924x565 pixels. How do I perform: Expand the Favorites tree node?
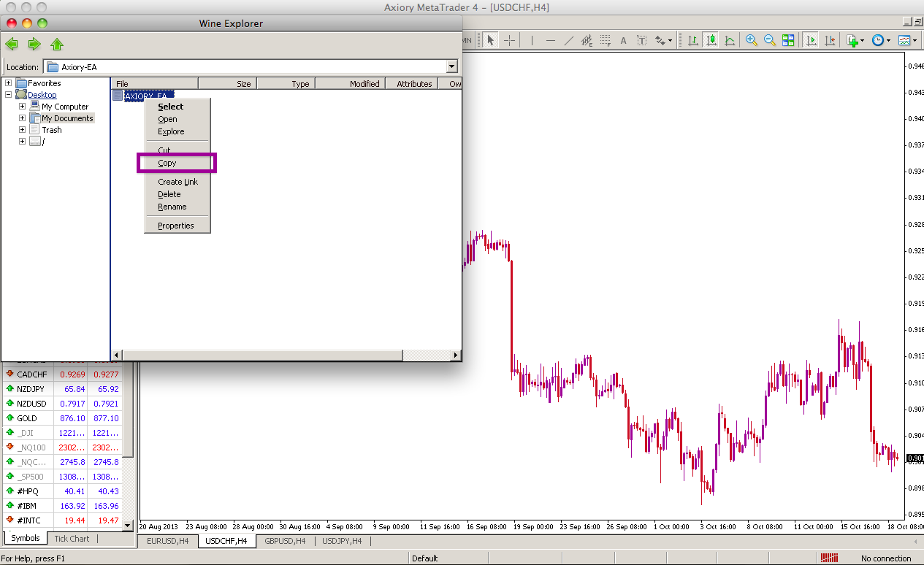click(8, 83)
